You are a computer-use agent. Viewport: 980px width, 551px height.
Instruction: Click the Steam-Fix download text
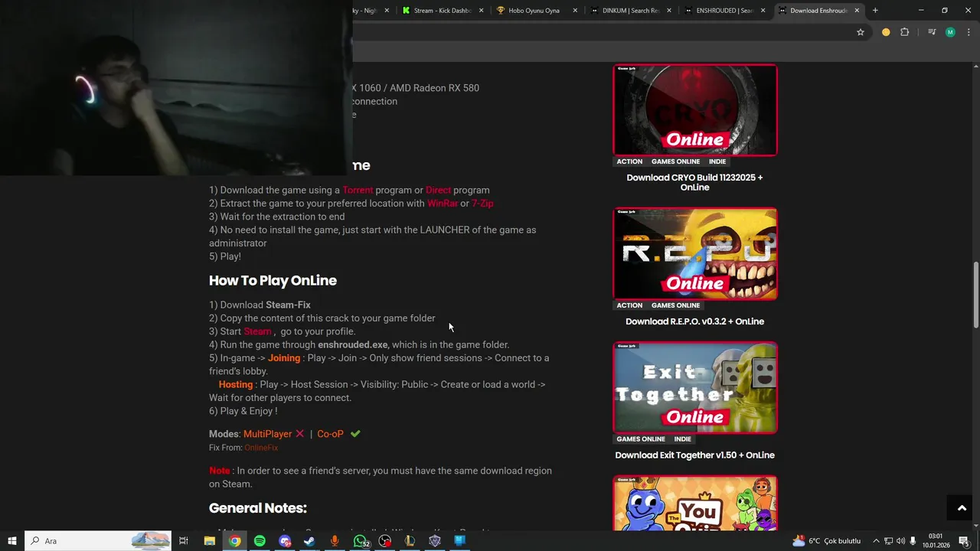point(288,305)
